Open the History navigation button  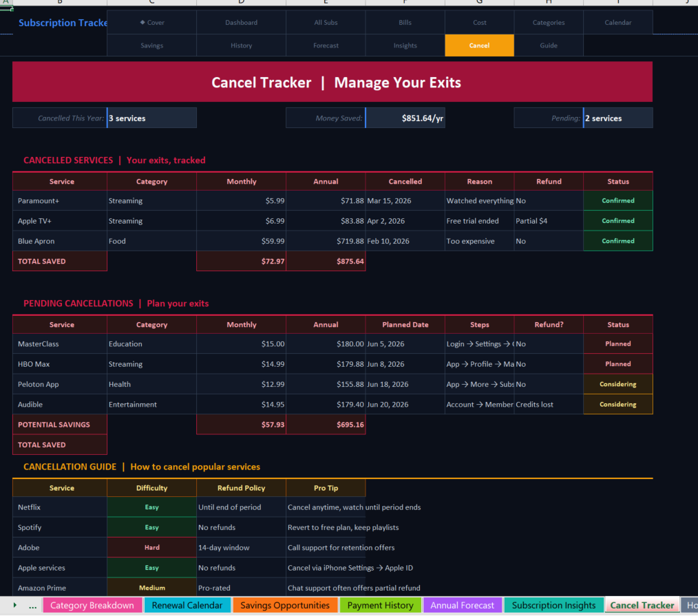click(242, 45)
